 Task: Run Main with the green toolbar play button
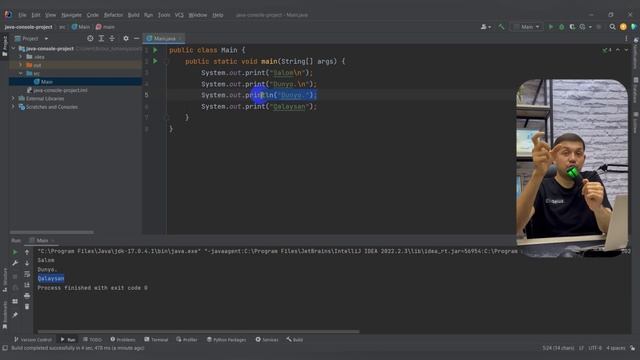[x=551, y=27]
